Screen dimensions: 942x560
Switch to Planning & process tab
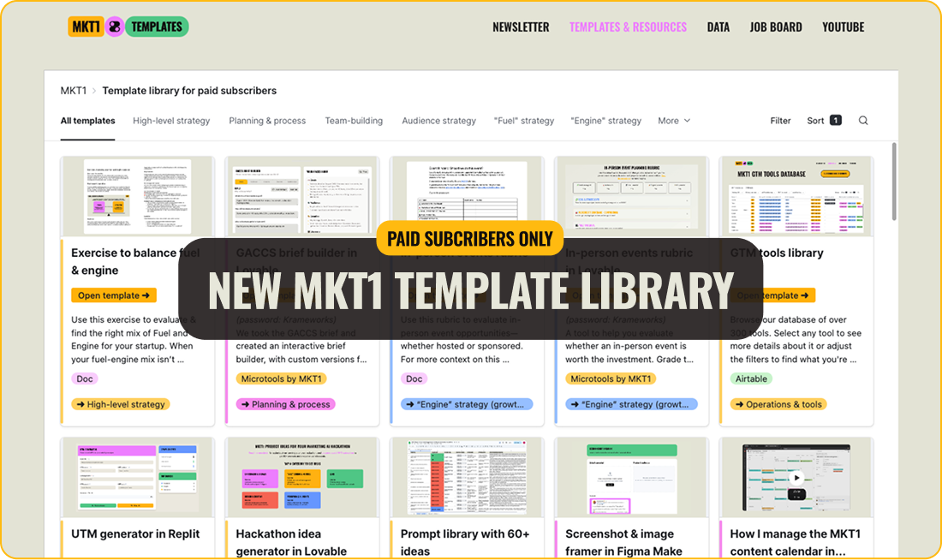coord(267,121)
